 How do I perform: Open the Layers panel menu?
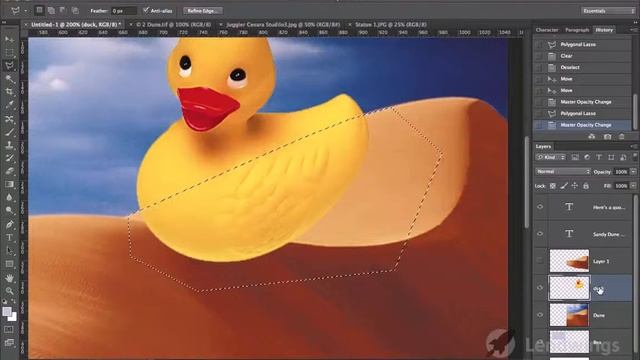tap(633, 146)
